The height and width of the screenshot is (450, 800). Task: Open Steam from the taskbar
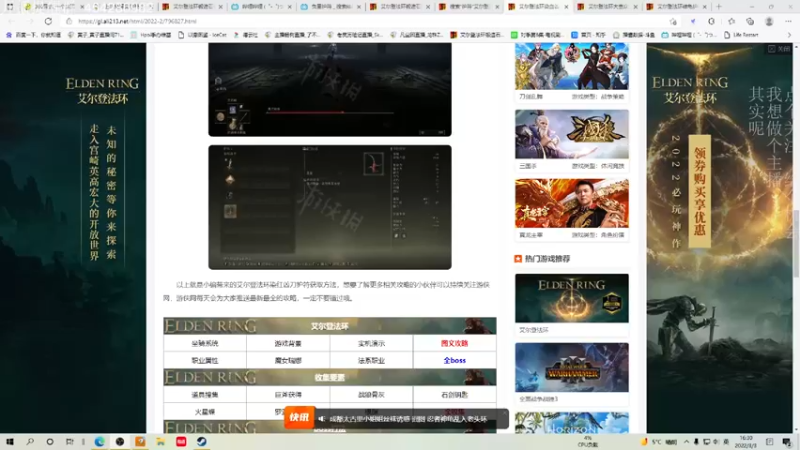pyautogui.click(x=202, y=442)
